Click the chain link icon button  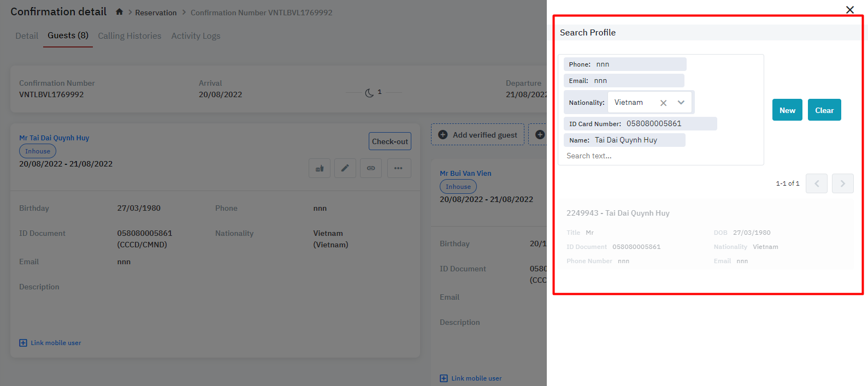coord(371,168)
